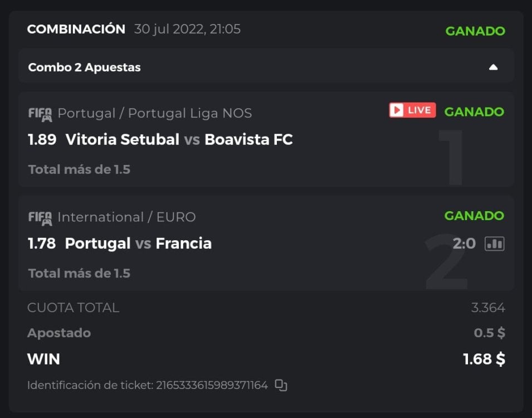This screenshot has height=418, width=532.
Task: Toggle the Combo 2 Apuestas header
Action: [x=85, y=67]
